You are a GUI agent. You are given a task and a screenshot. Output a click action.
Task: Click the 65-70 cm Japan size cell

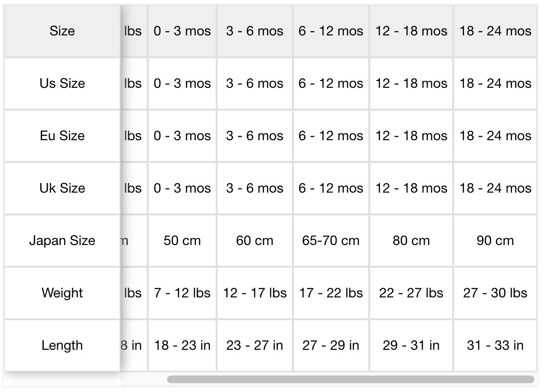pos(331,241)
